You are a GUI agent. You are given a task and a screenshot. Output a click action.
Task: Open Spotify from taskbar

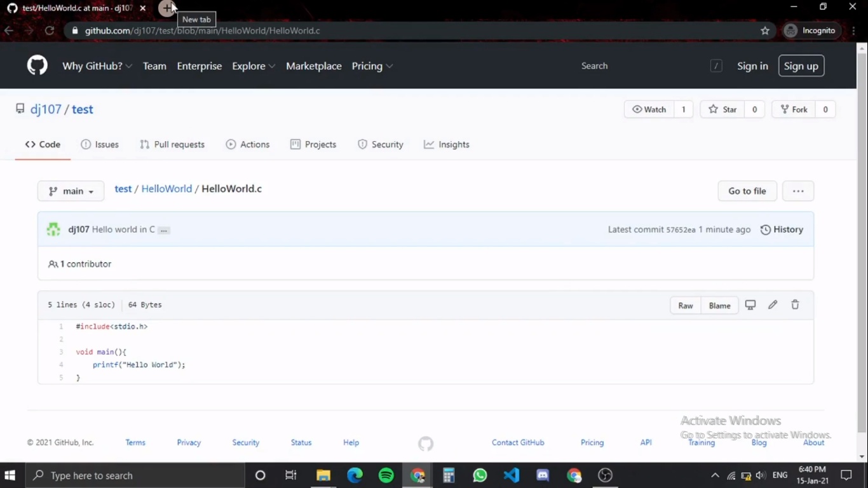pos(386,475)
